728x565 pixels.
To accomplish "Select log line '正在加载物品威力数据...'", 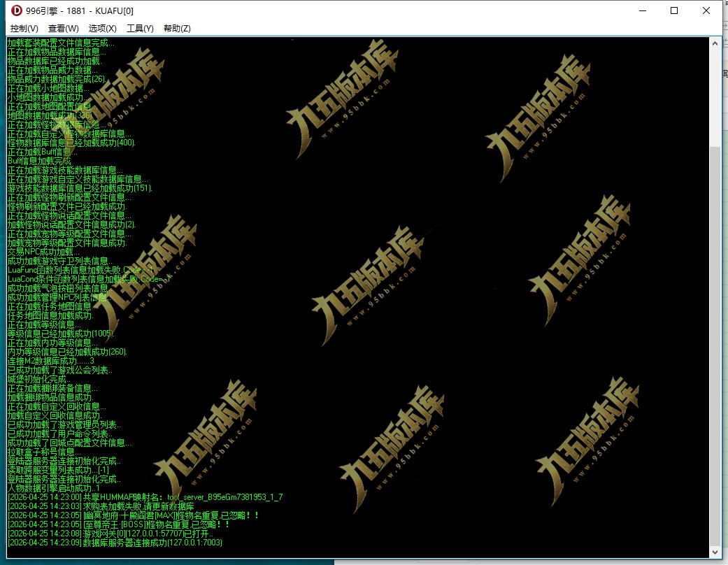I will click(x=52, y=70).
